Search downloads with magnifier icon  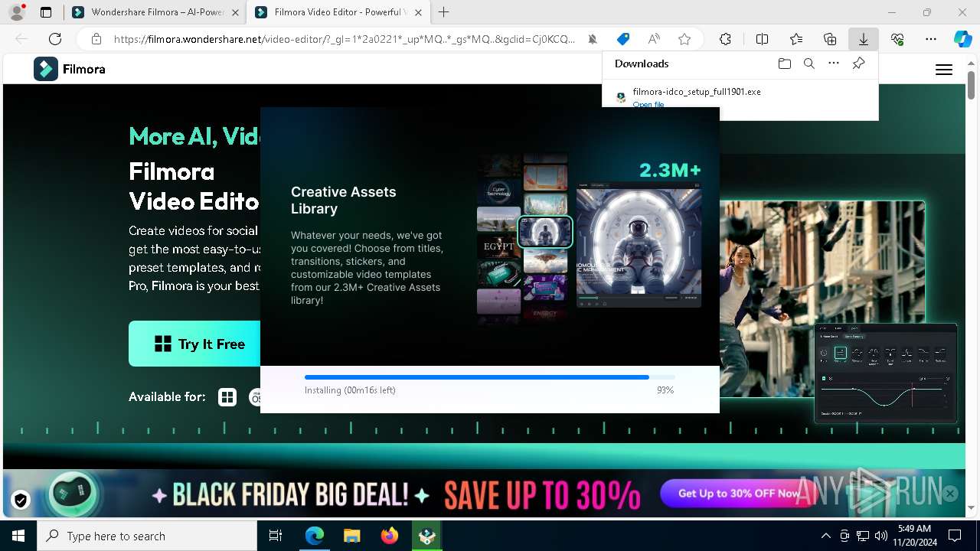pyautogui.click(x=809, y=64)
